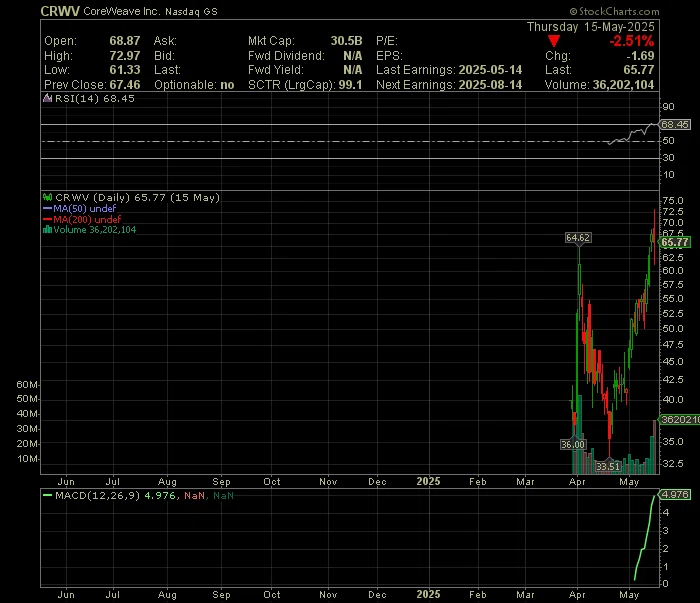Click the CRWV (Daily) 65.77 (15 May) legend
The width and height of the screenshot is (700, 603).
click(137, 197)
